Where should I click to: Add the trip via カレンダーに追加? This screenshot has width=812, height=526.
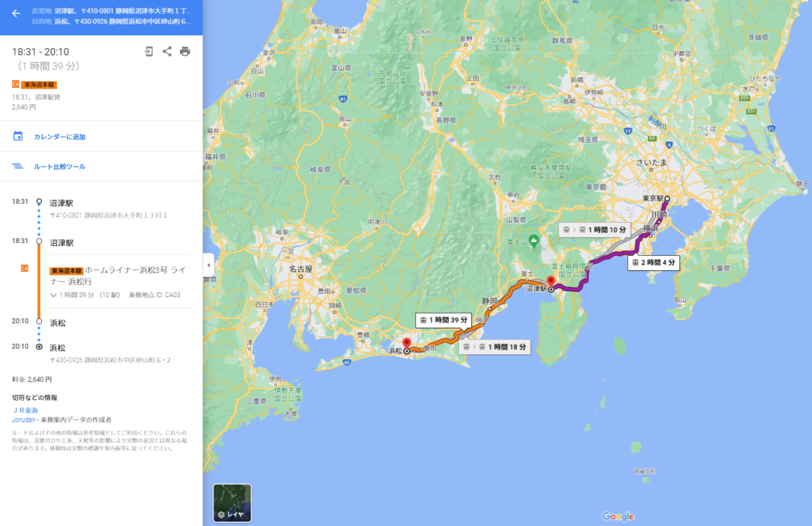coord(60,137)
